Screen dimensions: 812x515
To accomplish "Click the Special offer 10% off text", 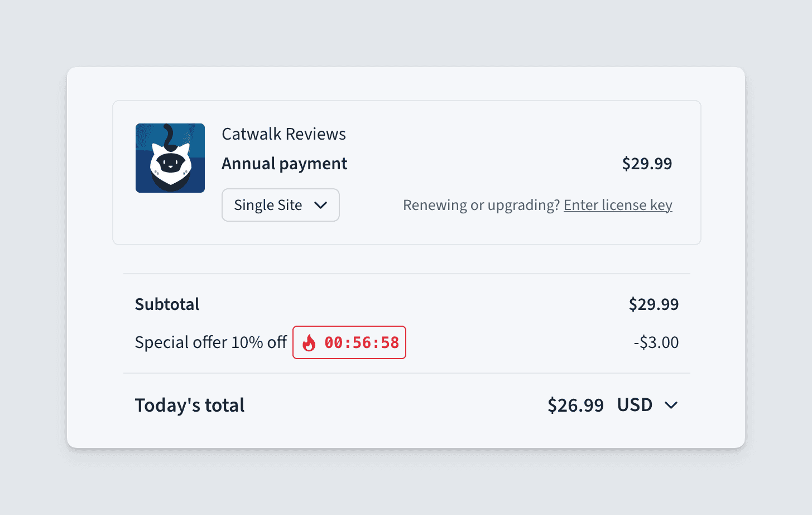I will click(211, 342).
